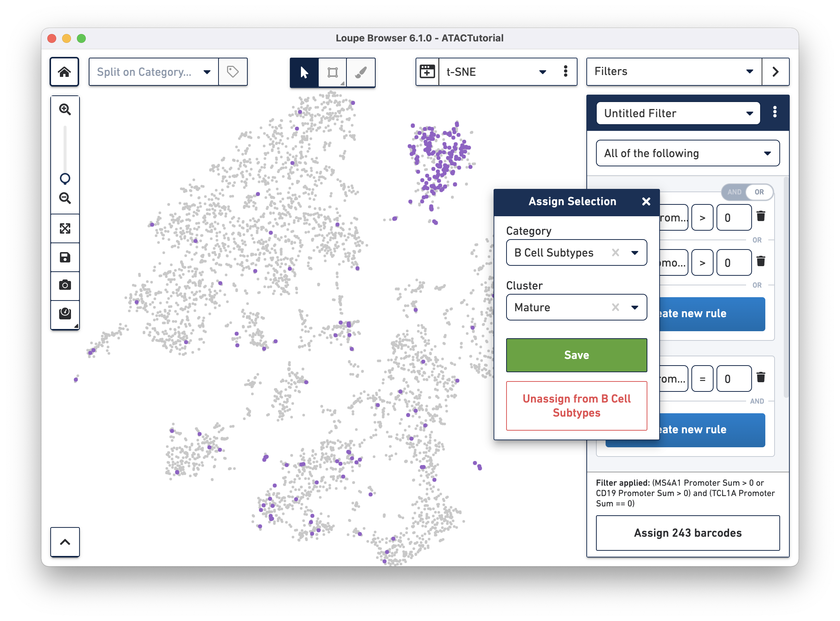Zoom out on the plot

pyautogui.click(x=65, y=198)
